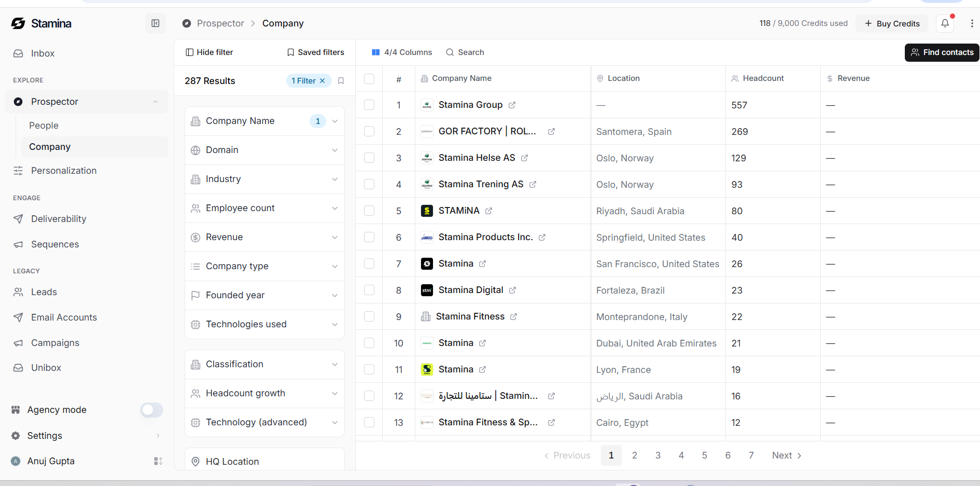Viewport: 980px width, 486px height.
Task: Expand the Revenue filter
Action: (264, 238)
